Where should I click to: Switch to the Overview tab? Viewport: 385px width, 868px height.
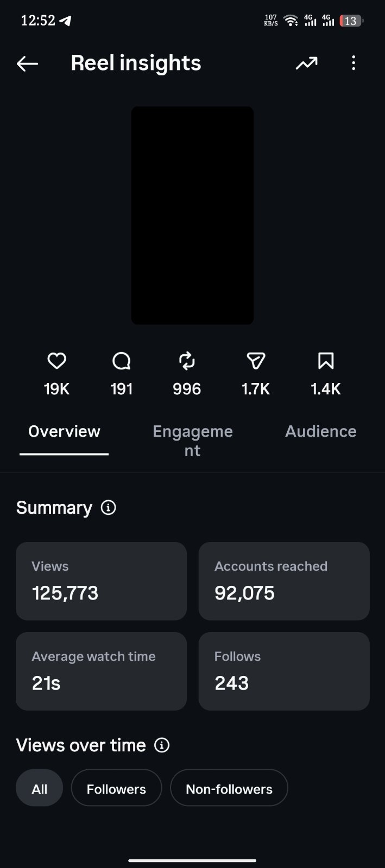(x=64, y=432)
